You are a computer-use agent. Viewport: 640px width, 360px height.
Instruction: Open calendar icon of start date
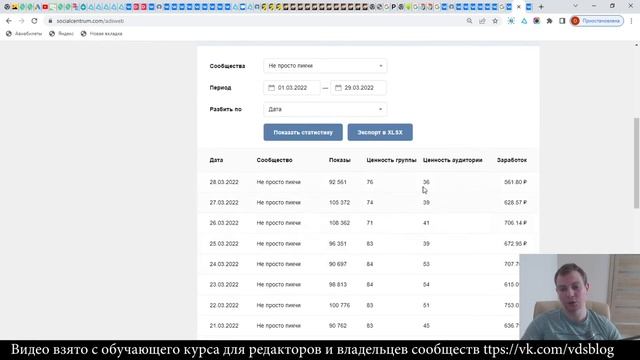[x=271, y=88]
